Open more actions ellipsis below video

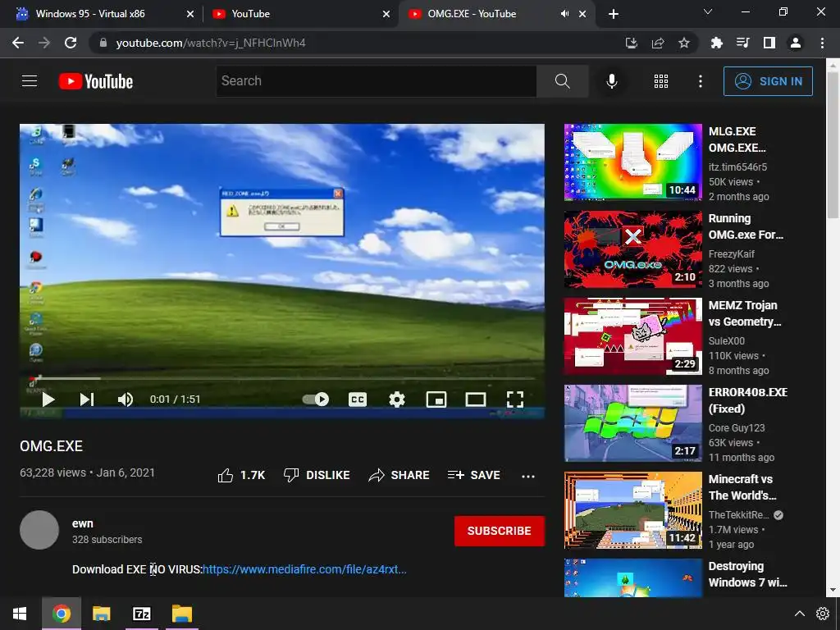pos(528,476)
